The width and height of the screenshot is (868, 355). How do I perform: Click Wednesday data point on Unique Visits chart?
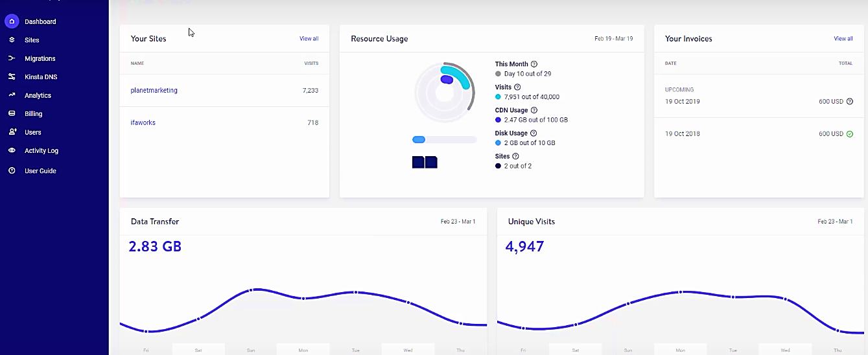tap(786, 299)
